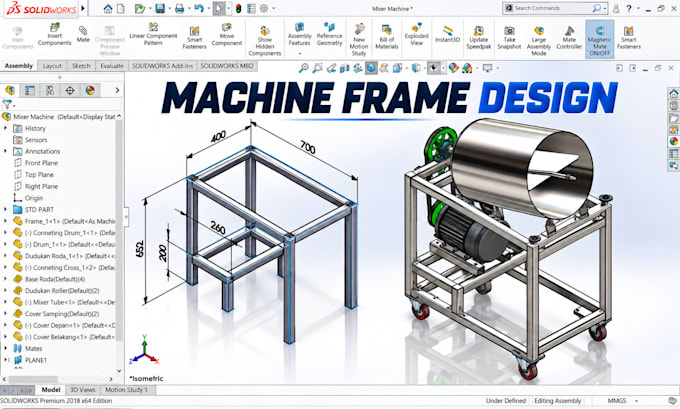Select the Front Plane tree item
This screenshot has height=409, width=680.
(x=41, y=163)
